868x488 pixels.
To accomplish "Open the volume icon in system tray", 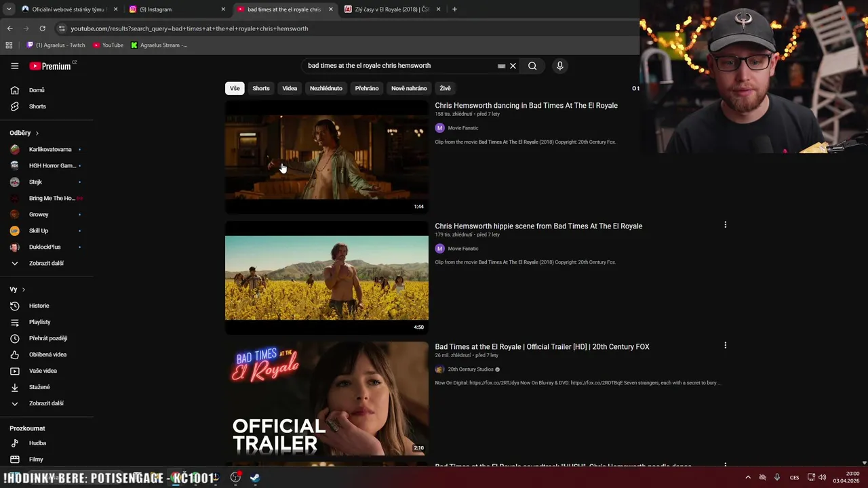I will point(822,477).
